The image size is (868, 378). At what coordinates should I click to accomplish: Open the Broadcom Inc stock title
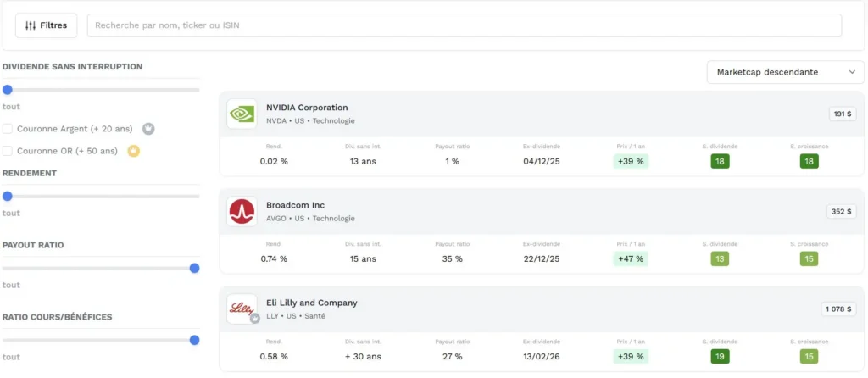(295, 205)
